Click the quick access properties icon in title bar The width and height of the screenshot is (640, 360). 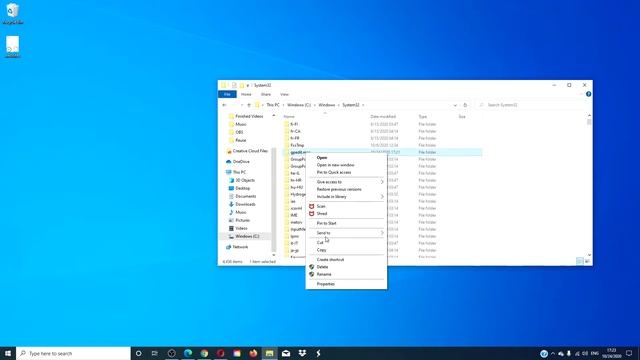point(234,85)
